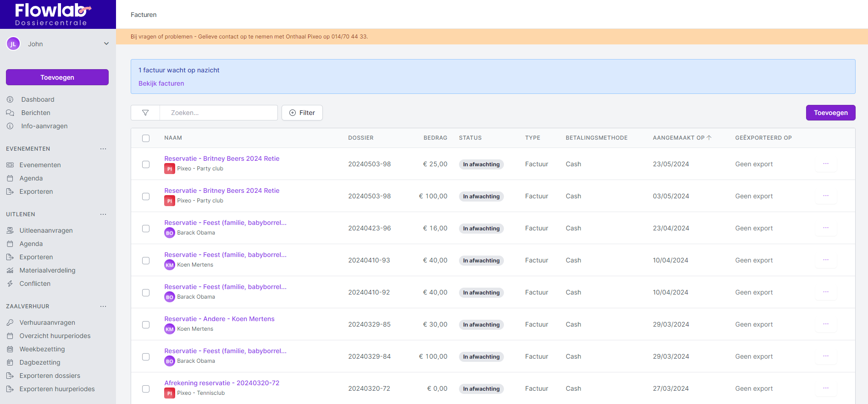The width and height of the screenshot is (868, 404).
Task: Click the Conflicten lightning bolt icon
Action: pyautogui.click(x=10, y=284)
